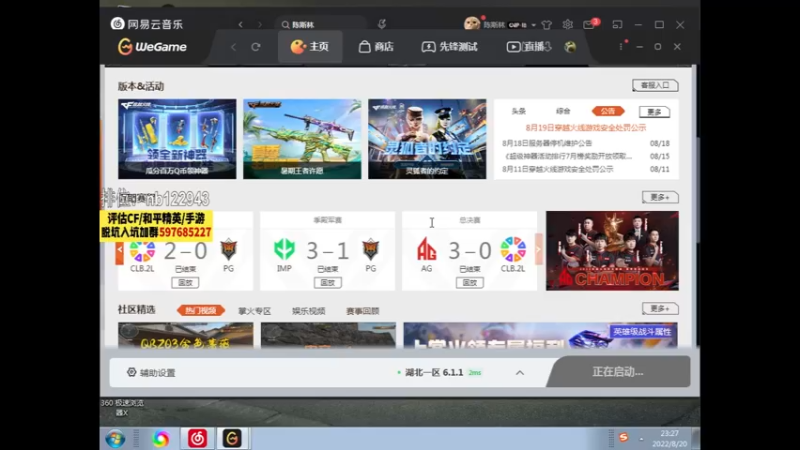Show previous matches with left orange arrow
This screenshot has height=450, width=800.
tap(120, 249)
